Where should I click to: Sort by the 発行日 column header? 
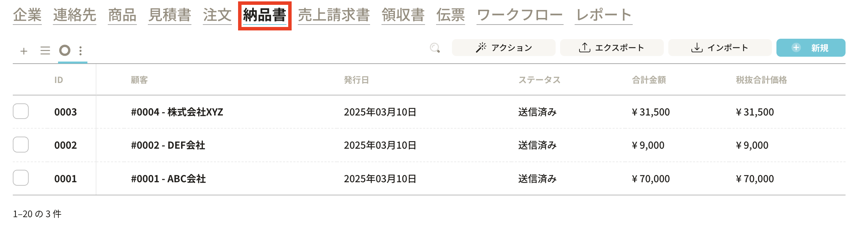pos(356,80)
